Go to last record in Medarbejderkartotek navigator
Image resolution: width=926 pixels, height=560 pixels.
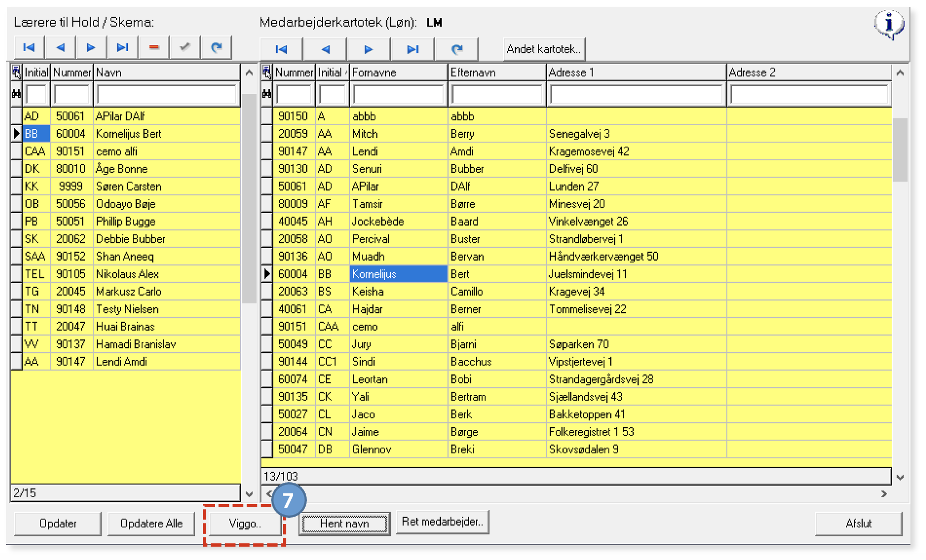pyautogui.click(x=412, y=49)
